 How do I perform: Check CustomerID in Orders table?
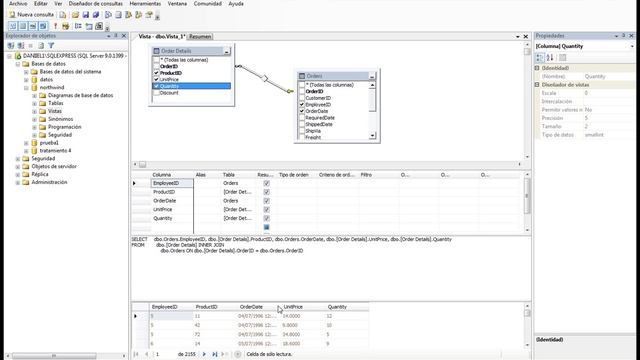[x=302, y=98]
